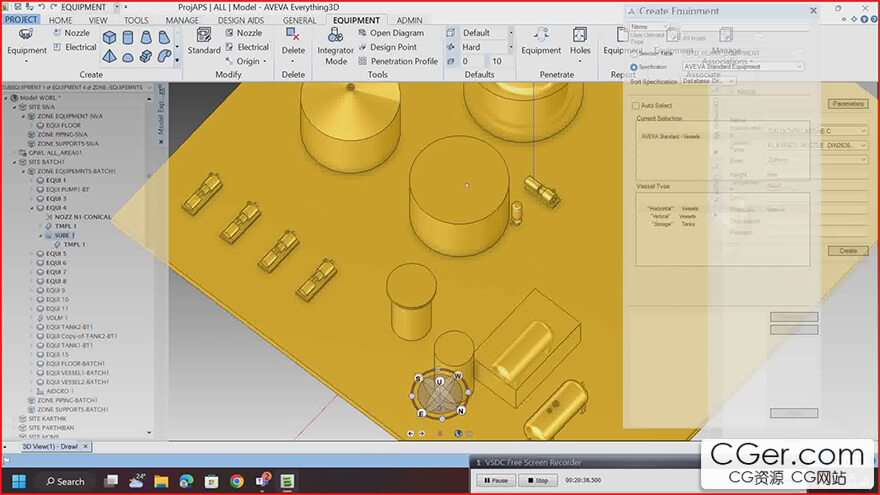Screen dimensions: 880x495
Task: Select NOZZ N1-CONICAL in the tree
Action: (x=82, y=217)
